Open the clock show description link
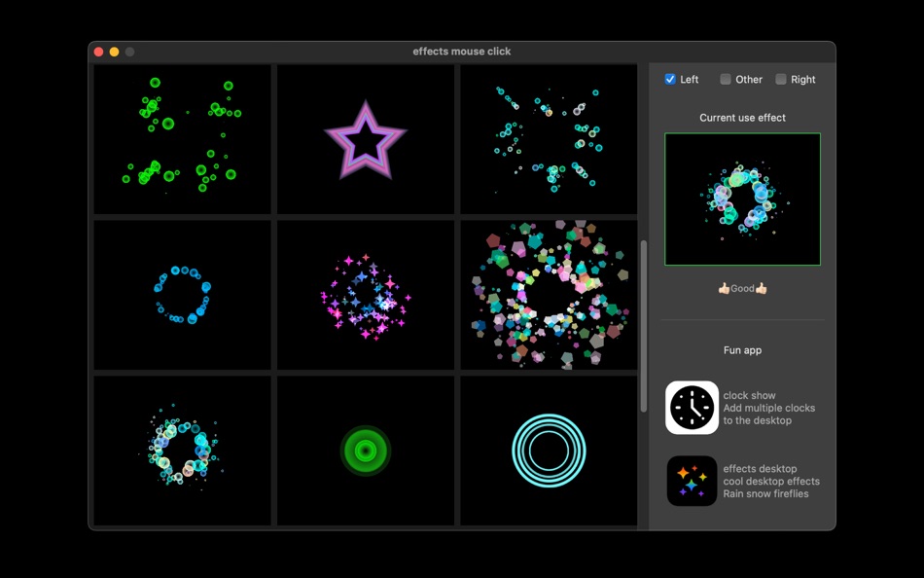This screenshot has width=924, height=578. [769, 408]
